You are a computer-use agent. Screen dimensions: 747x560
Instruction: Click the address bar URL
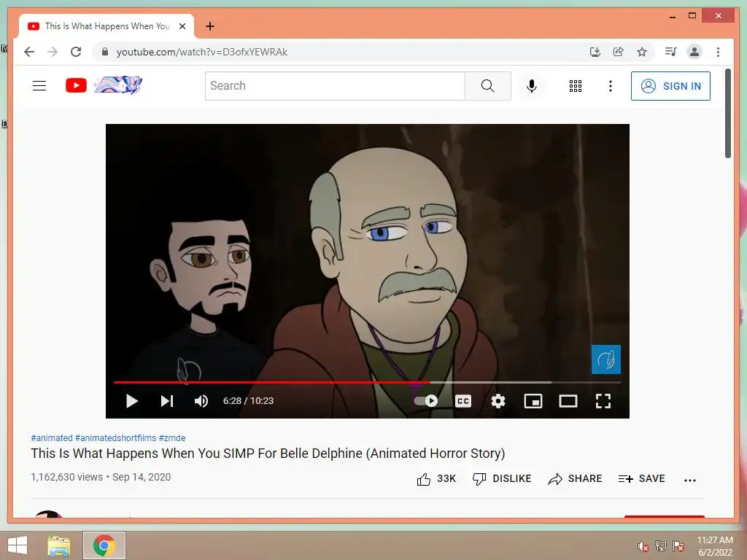pyautogui.click(x=202, y=52)
